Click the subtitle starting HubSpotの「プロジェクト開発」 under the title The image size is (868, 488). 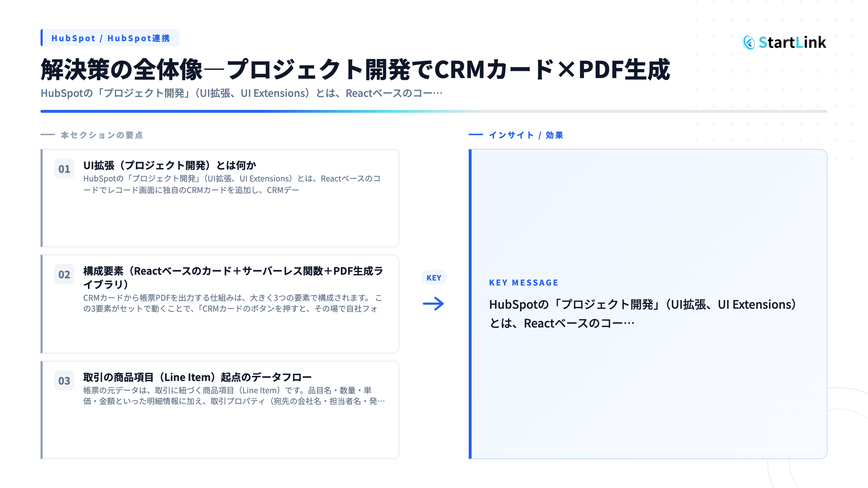point(242,93)
